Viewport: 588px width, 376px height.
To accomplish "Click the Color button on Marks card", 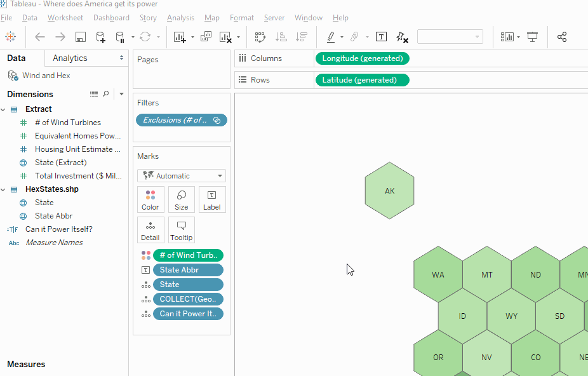I will tap(150, 199).
